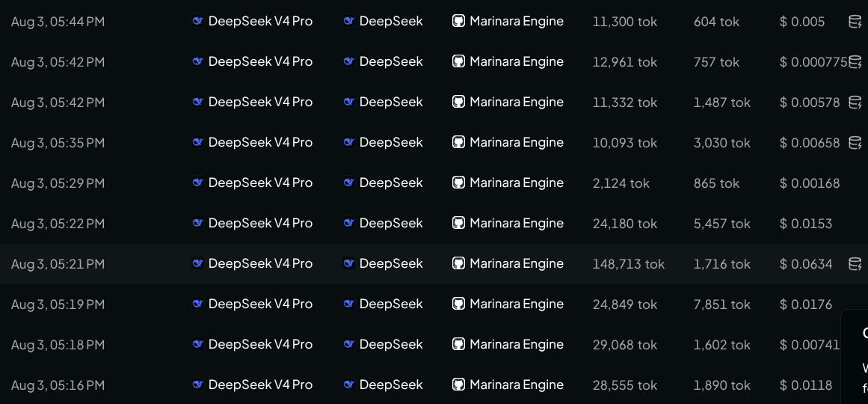Click DeepSeek whale icon of model at 05:22 PM

click(197, 224)
